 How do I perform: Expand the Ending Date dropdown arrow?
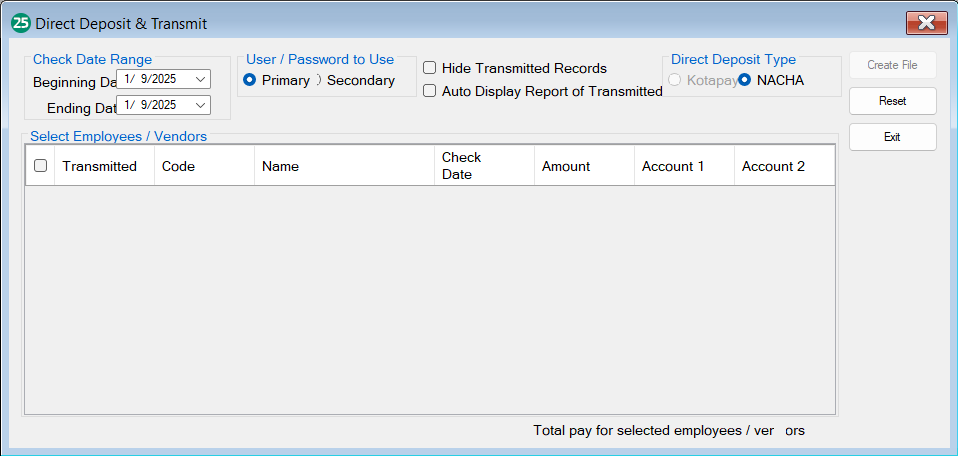tap(201, 105)
